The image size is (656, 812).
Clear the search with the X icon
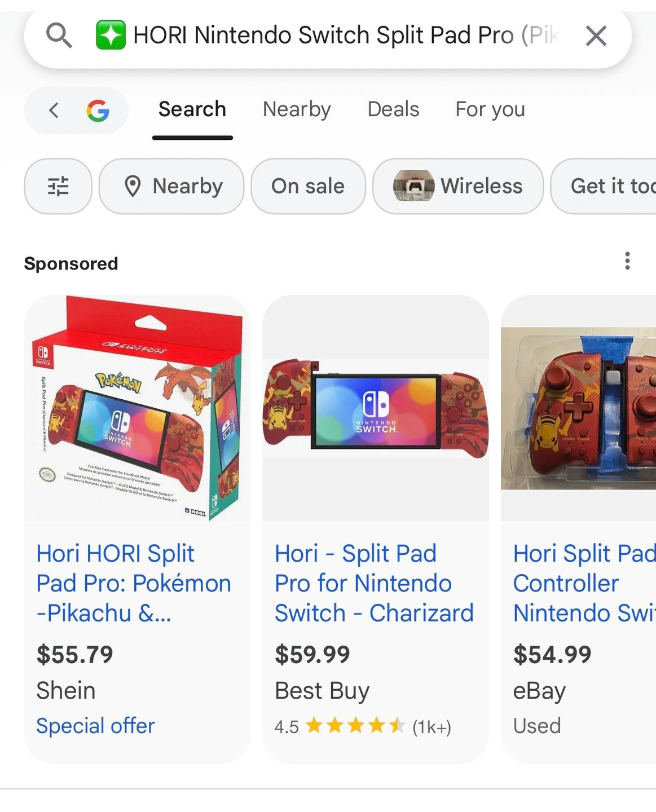click(596, 36)
